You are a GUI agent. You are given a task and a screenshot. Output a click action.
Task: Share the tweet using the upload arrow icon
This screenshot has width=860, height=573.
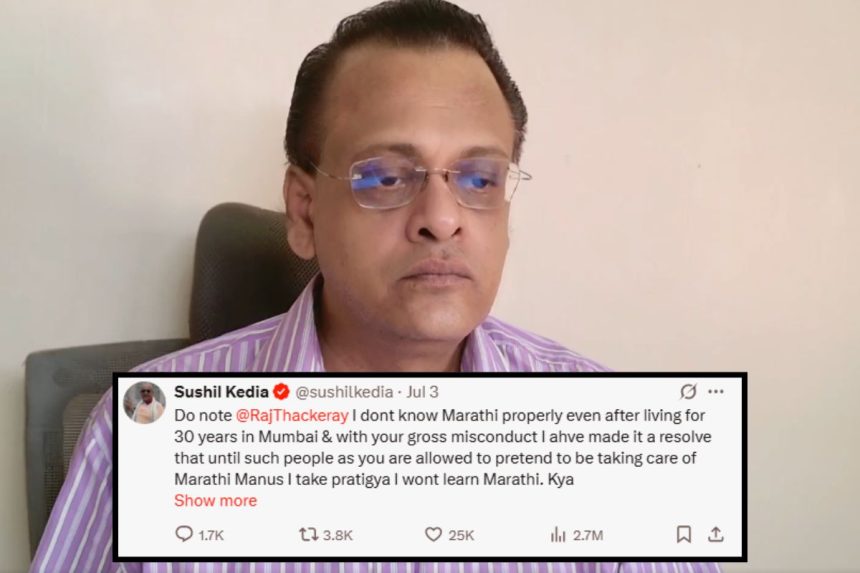pyautogui.click(x=716, y=534)
